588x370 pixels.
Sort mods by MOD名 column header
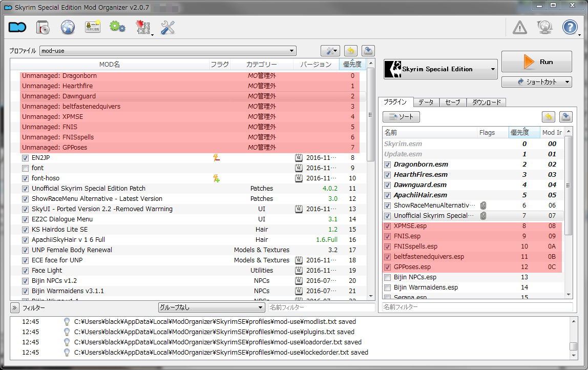(110, 65)
